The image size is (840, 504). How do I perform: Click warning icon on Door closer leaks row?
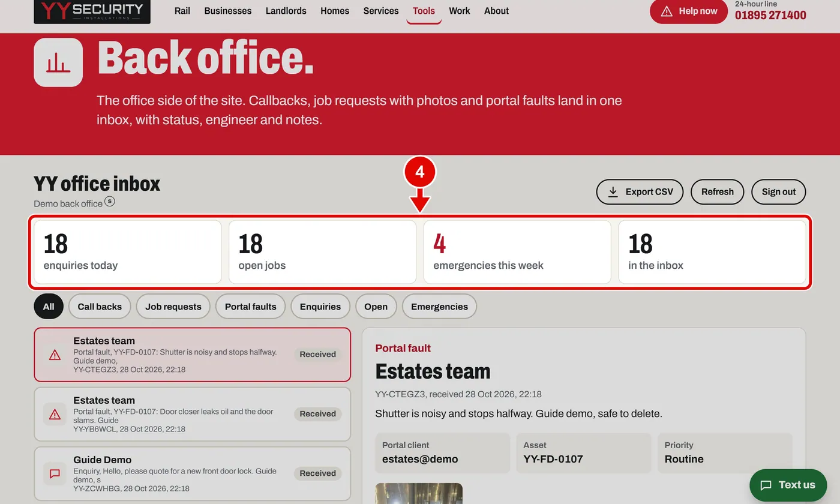(x=55, y=415)
